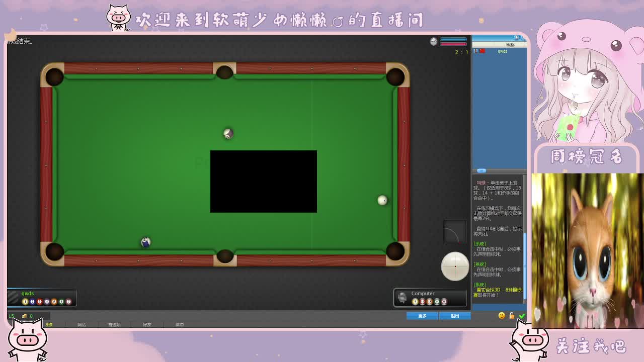Image resolution: width=644 pixels, height=362 pixels.
Task: Click the Computer opponent avatar
Action: pos(402,297)
